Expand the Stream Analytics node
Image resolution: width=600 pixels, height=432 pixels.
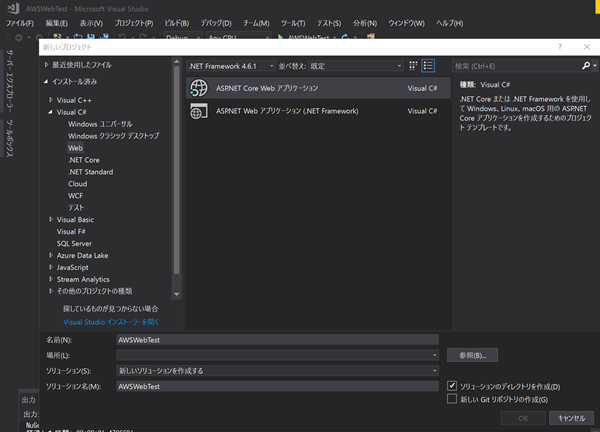pos(51,279)
